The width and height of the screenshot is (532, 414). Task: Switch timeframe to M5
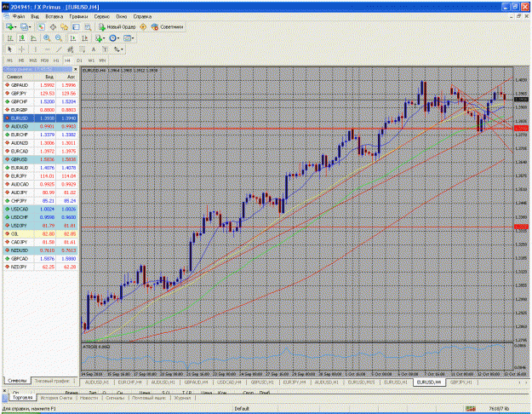[21, 60]
